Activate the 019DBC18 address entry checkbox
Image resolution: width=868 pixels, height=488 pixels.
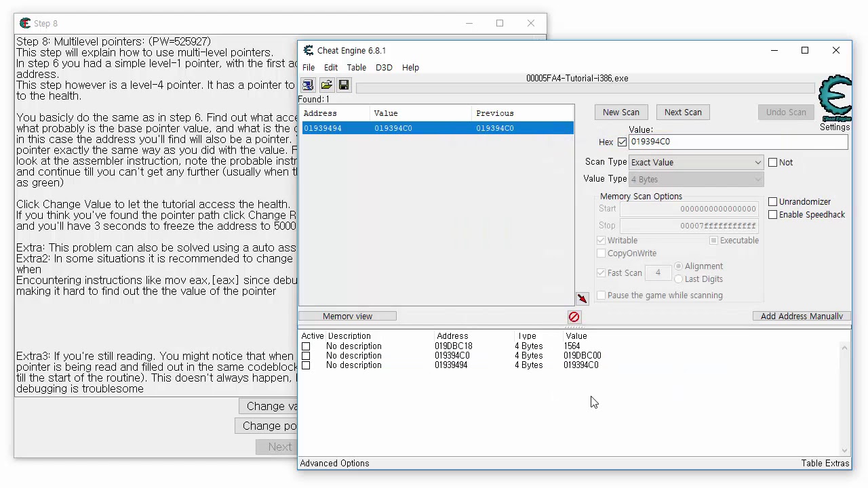click(306, 346)
